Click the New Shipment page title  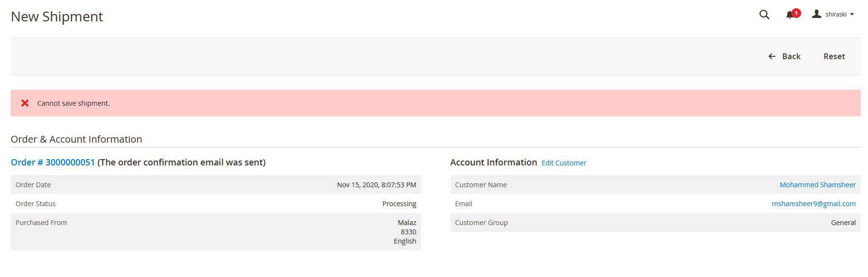click(57, 16)
